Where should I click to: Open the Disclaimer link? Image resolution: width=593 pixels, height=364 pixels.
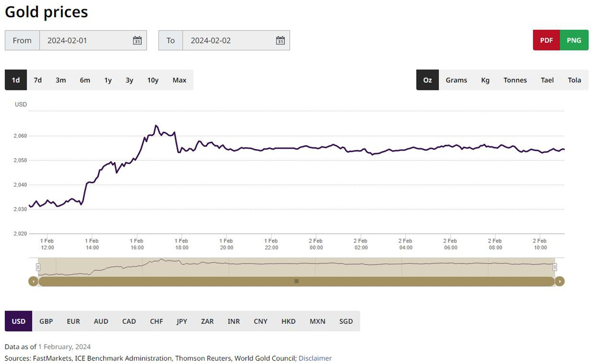(315, 358)
